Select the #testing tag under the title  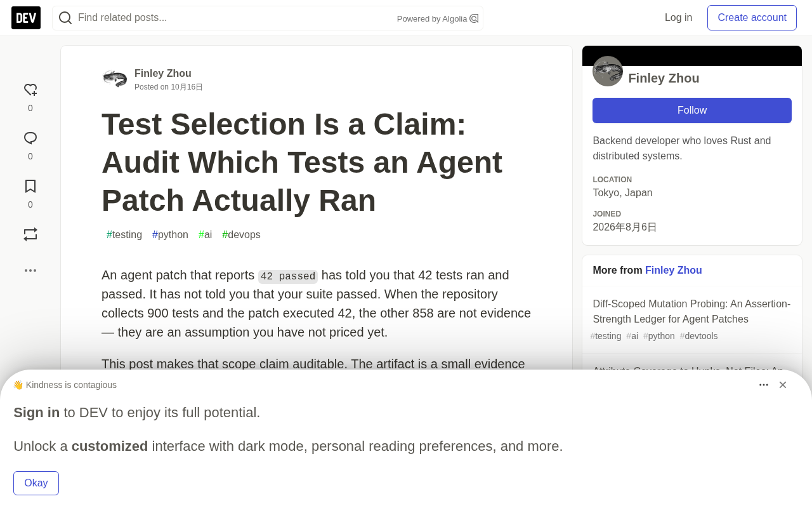(x=124, y=235)
